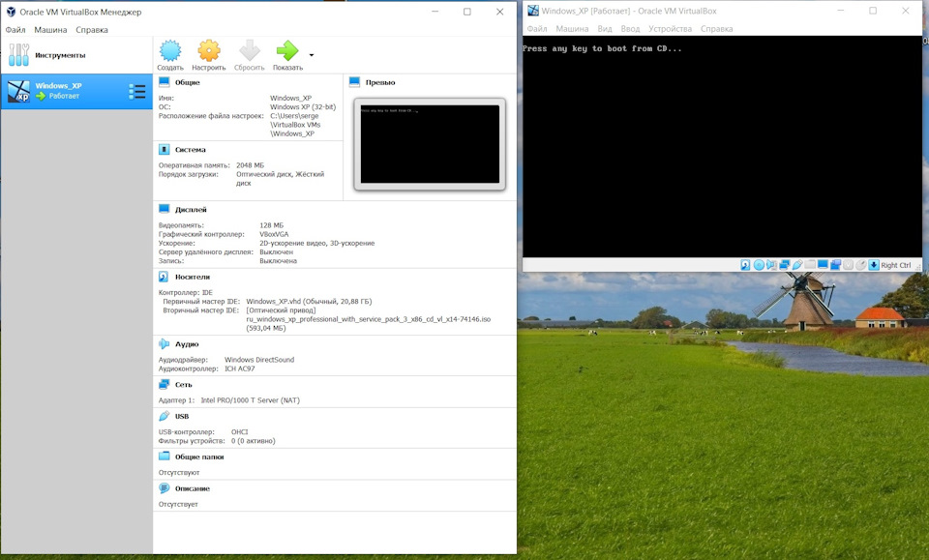Screen dimensions: 929x560
Task: Click the network adapters icon in the VM status bar
Action: [x=785, y=265]
